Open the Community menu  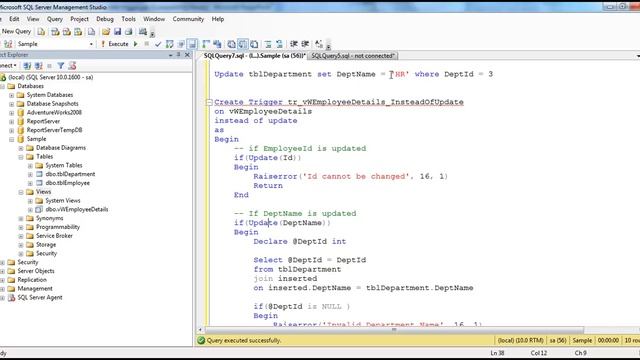pos(188,19)
